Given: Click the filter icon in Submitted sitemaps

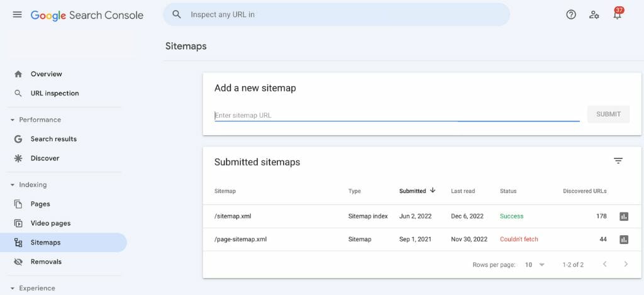Looking at the screenshot, I should pos(618,161).
